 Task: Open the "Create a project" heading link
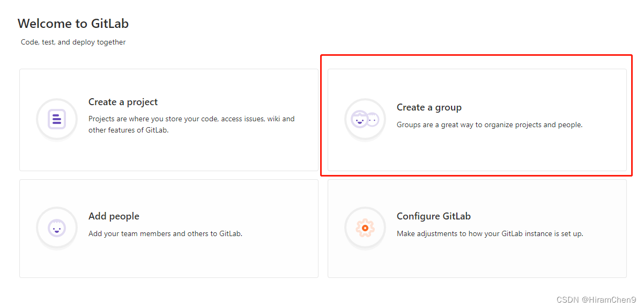coord(123,102)
